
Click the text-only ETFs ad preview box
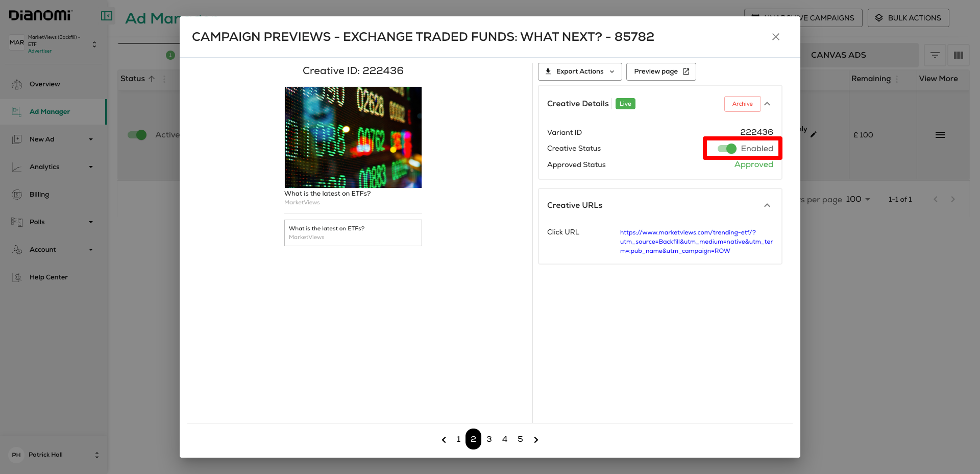353,233
